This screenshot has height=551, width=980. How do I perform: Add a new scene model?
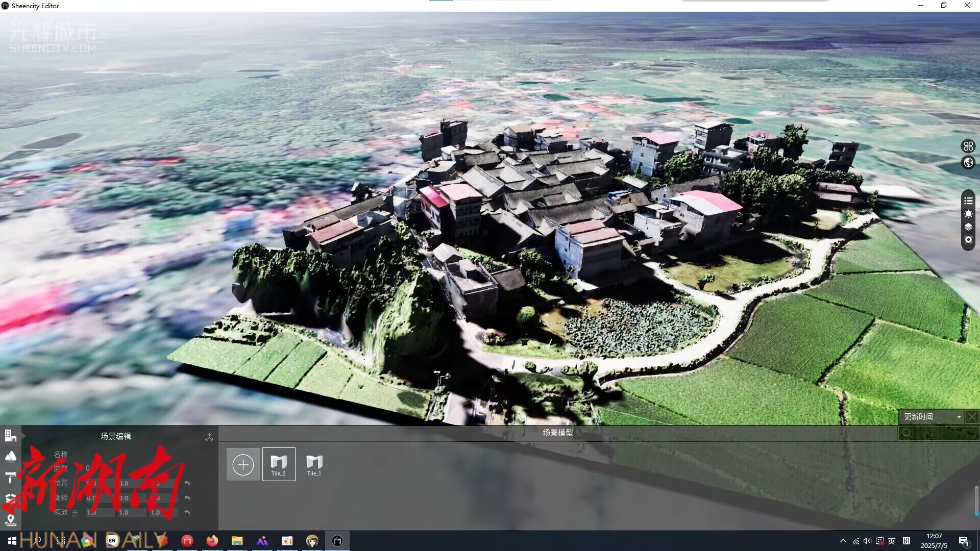243,464
